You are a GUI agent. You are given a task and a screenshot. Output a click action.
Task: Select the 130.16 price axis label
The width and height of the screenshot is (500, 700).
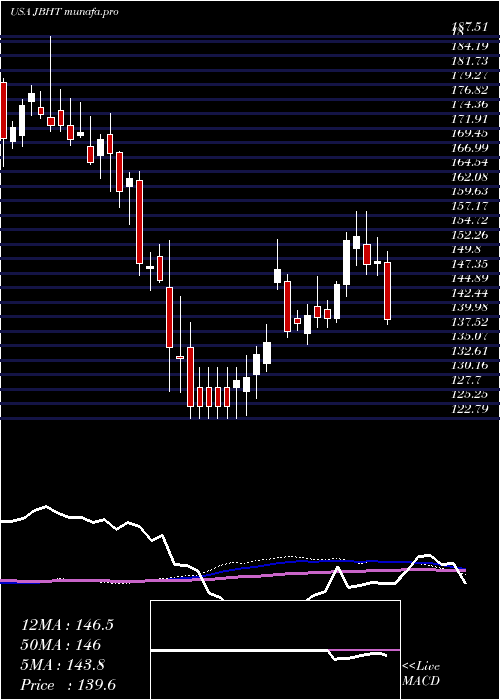[x=470, y=365]
